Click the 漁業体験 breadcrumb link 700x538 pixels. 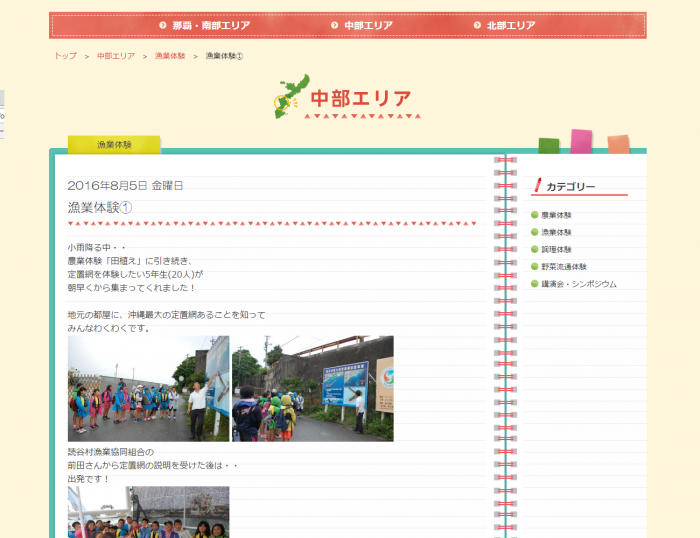170,56
